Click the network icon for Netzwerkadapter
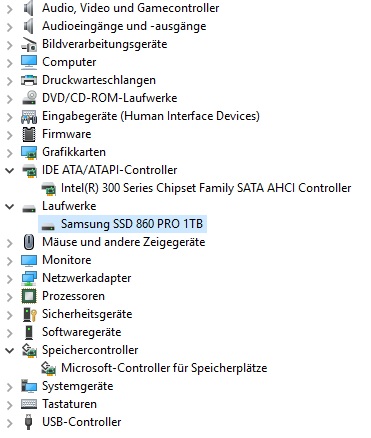Screen dimensions: 371x438 click(29, 278)
